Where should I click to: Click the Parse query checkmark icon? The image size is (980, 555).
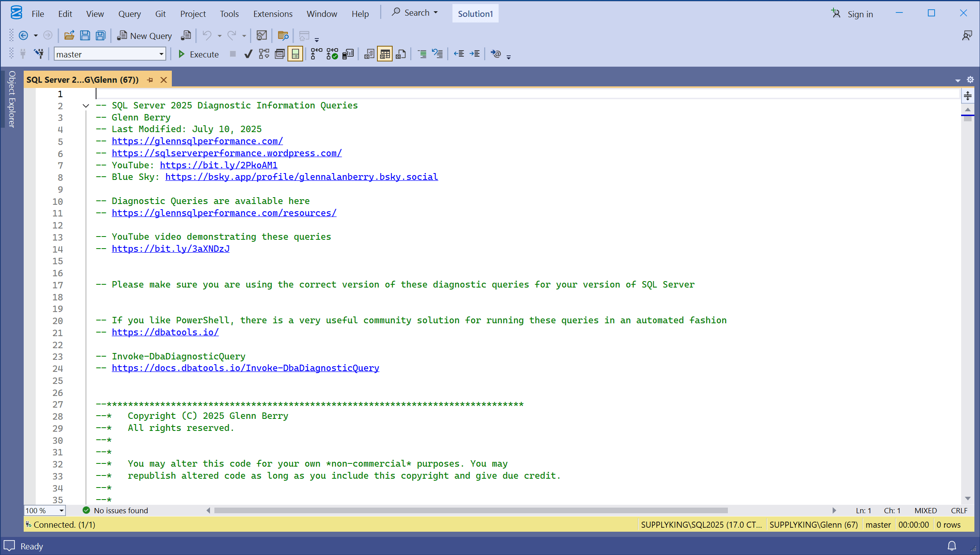[x=248, y=54]
